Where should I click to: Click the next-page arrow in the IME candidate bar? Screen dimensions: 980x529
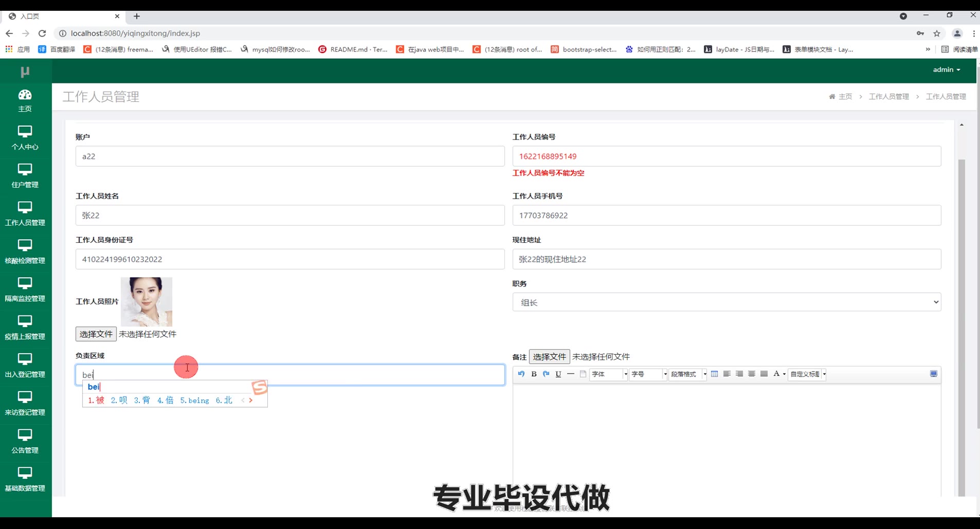coord(251,400)
